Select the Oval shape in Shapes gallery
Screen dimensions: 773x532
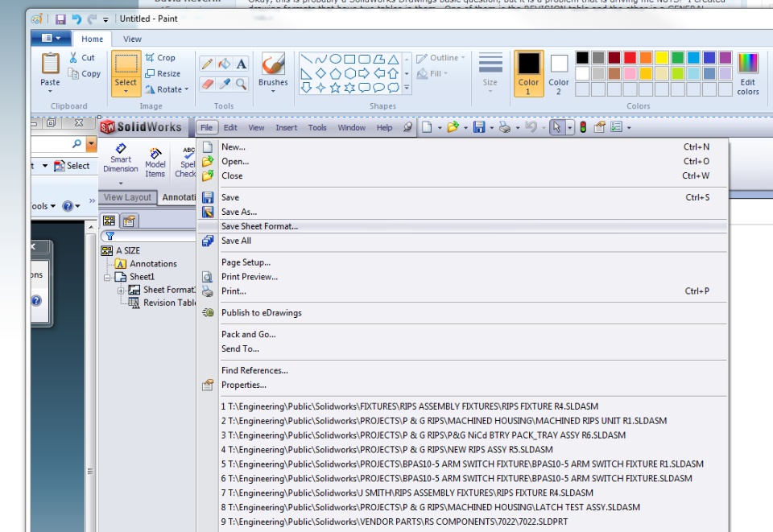click(x=335, y=59)
